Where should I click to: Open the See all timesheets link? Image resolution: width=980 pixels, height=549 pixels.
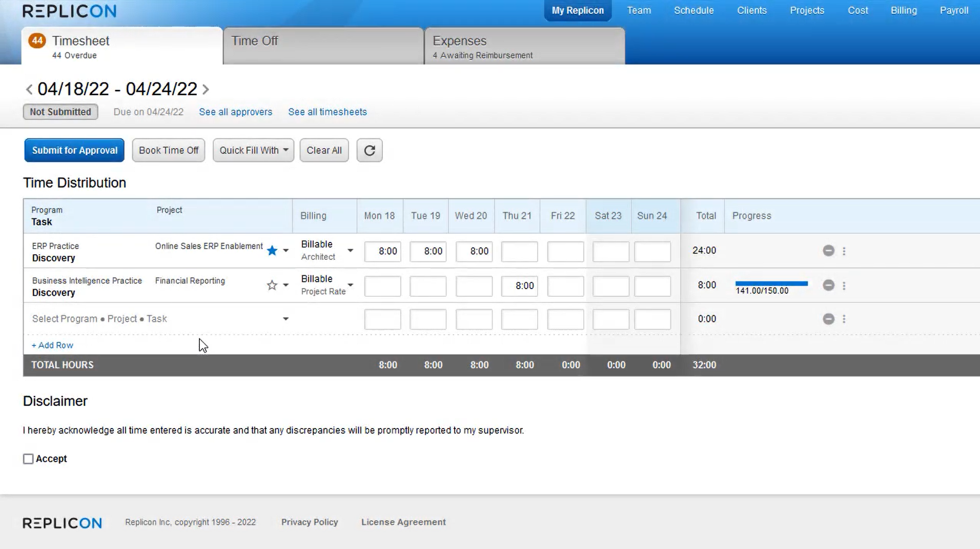coord(327,112)
